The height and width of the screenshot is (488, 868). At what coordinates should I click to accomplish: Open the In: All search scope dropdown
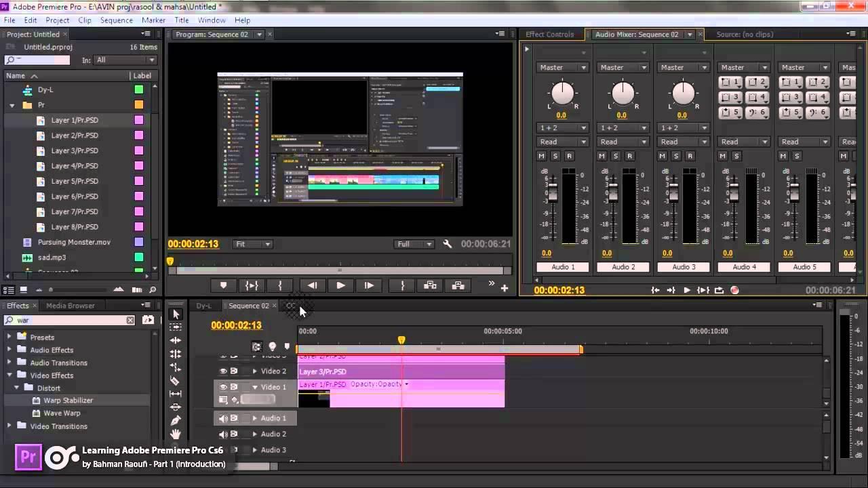pos(124,60)
